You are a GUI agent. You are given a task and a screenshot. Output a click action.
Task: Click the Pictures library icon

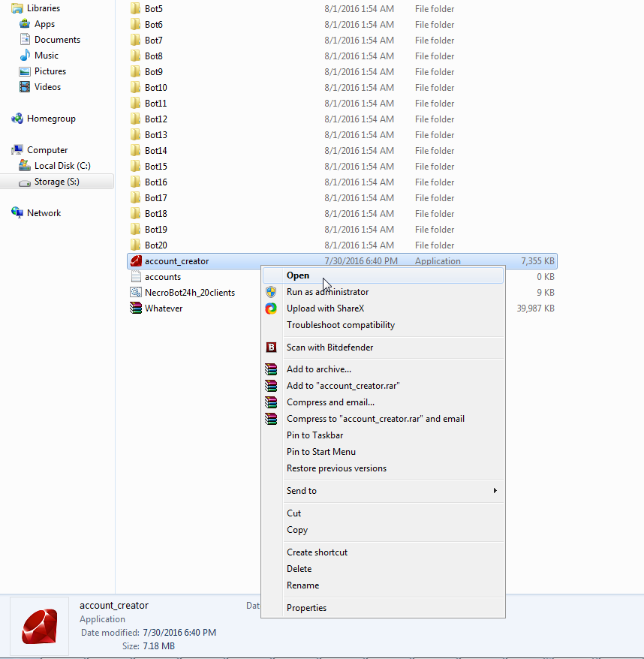click(x=25, y=71)
